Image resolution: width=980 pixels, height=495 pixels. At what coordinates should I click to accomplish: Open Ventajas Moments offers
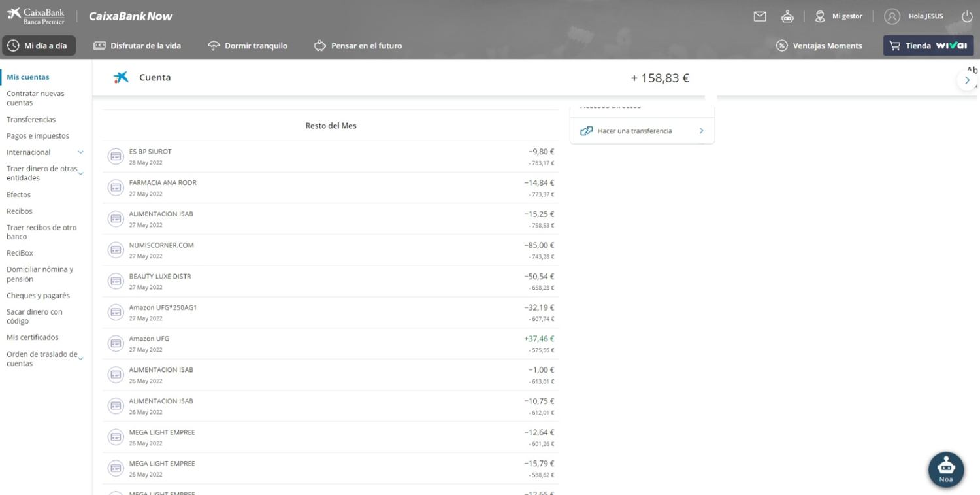(x=819, y=46)
